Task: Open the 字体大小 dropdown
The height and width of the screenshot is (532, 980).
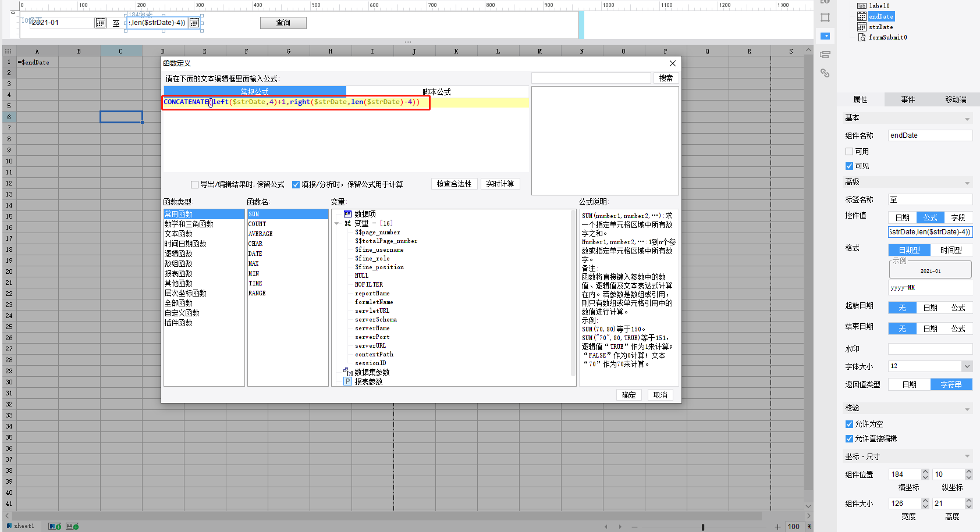Action: pos(967,366)
